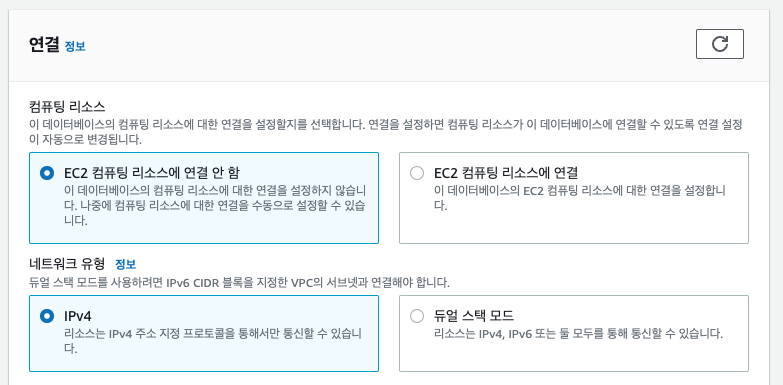The image size is (783, 385).
Task: Select the 'EC2 컴퓨팅 리소스에 연결' radio button
Action: coord(416,173)
